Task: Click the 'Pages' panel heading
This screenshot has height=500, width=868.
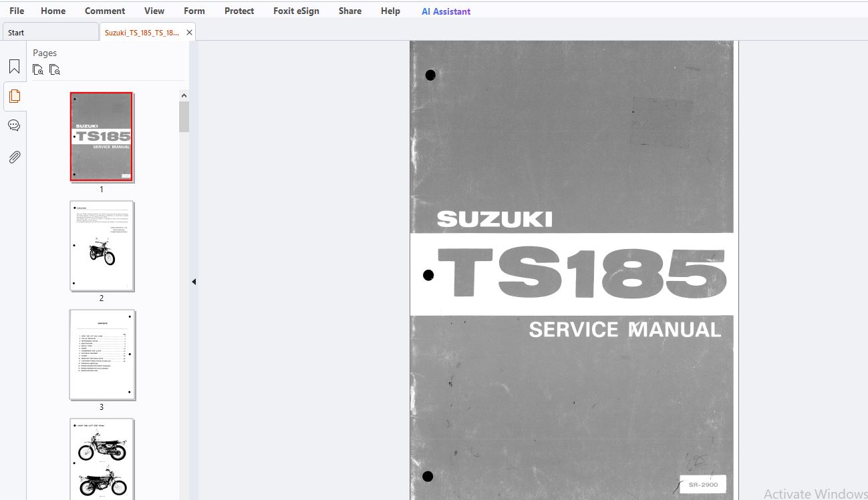Action: click(x=45, y=53)
